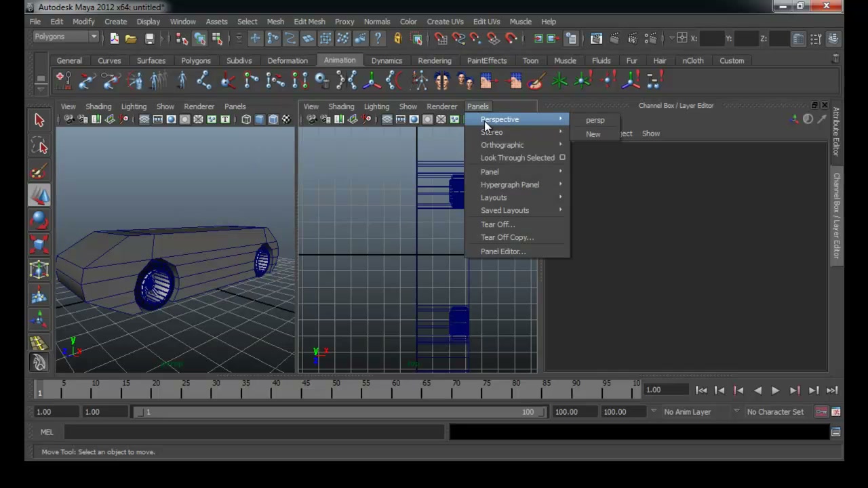The image size is (868, 488).
Task: Click the auto keyframe toggle icon
Action: tap(821, 411)
